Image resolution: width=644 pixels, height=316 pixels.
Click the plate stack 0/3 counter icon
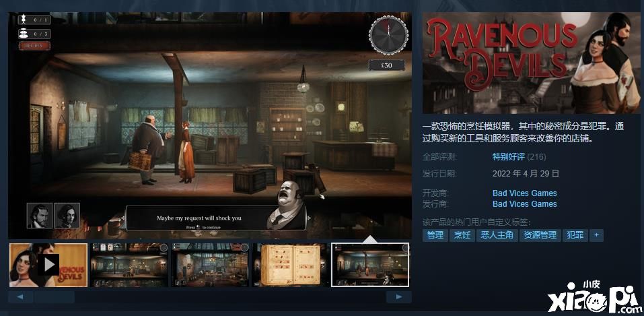(x=24, y=34)
